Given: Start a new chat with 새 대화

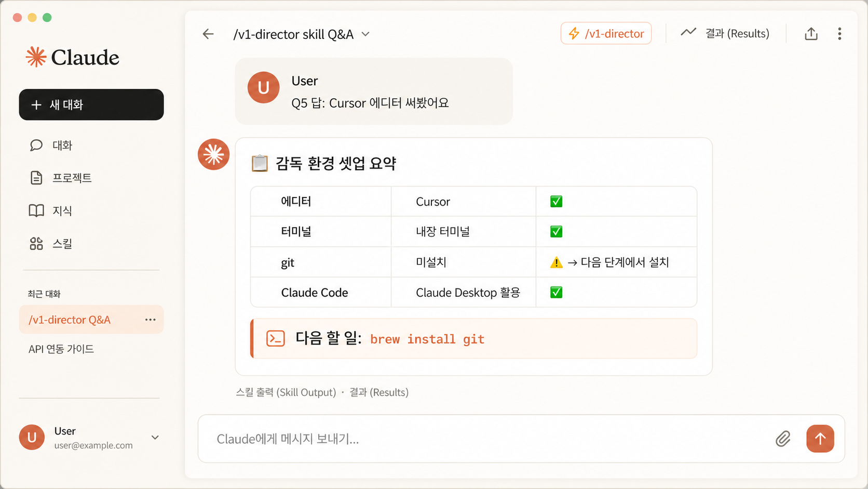Looking at the screenshot, I should [x=91, y=104].
